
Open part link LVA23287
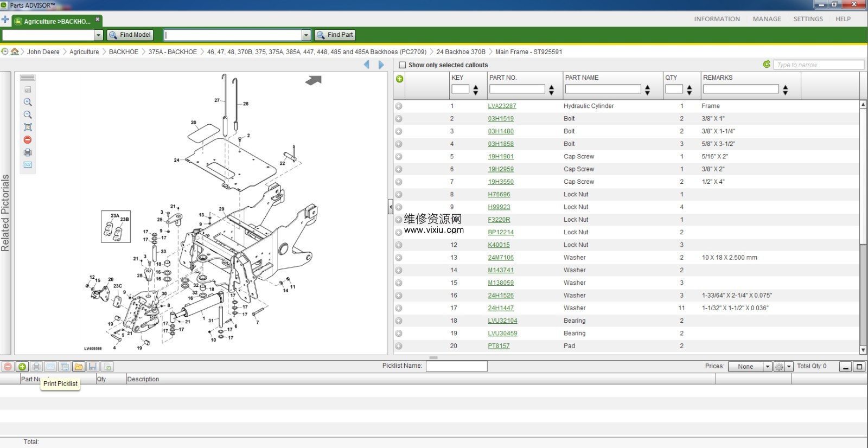(502, 106)
